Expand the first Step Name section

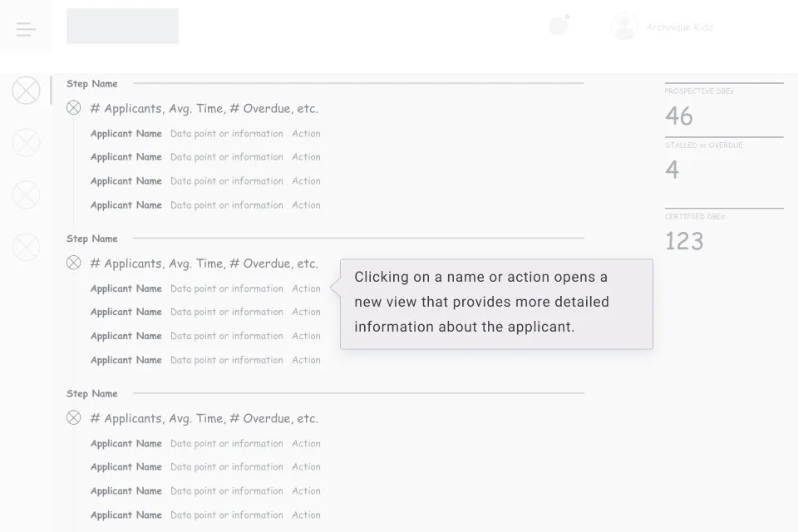click(91, 83)
